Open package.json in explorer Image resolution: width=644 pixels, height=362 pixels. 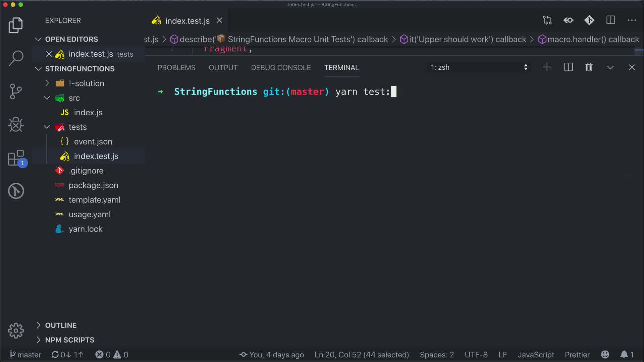[93, 185]
